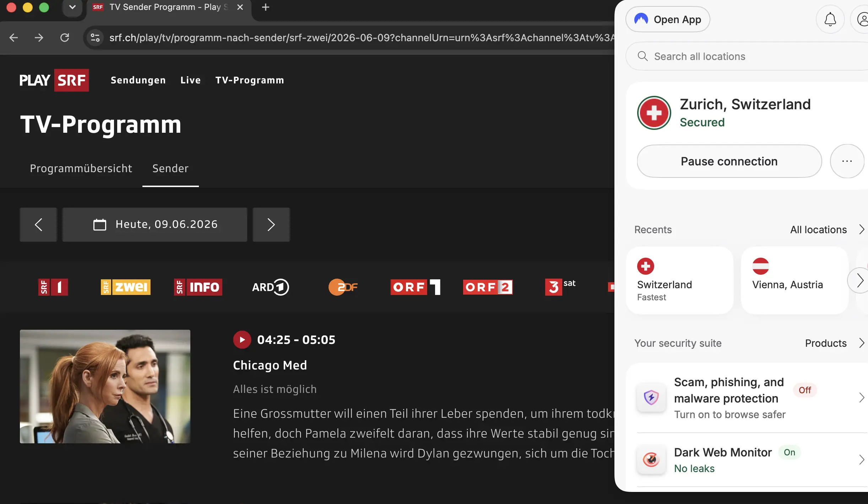This screenshot has width=868, height=504.
Task: Toggle the Off status of malware protection
Action: [x=805, y=390]
